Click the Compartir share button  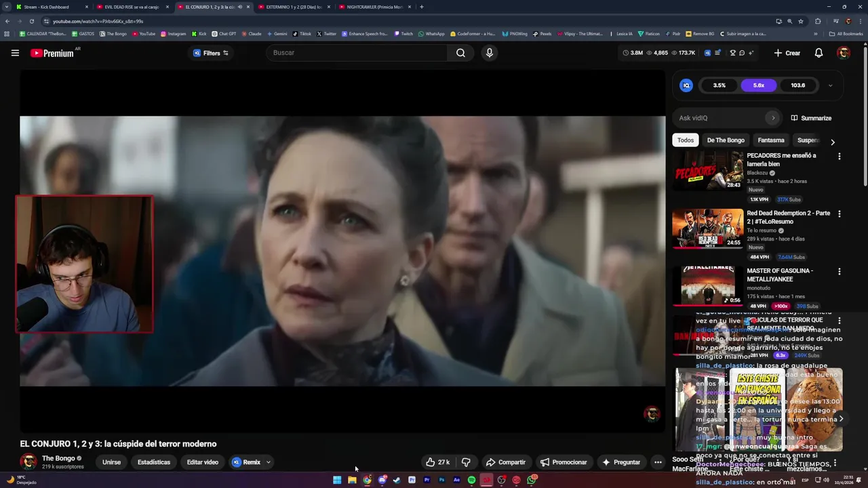pyautogui.click(x=506, y=462)
